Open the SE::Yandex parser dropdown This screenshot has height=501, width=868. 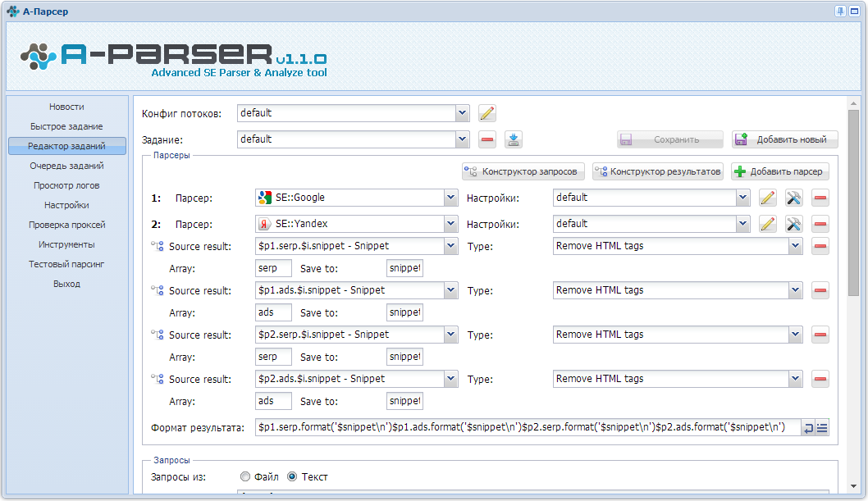450,224
